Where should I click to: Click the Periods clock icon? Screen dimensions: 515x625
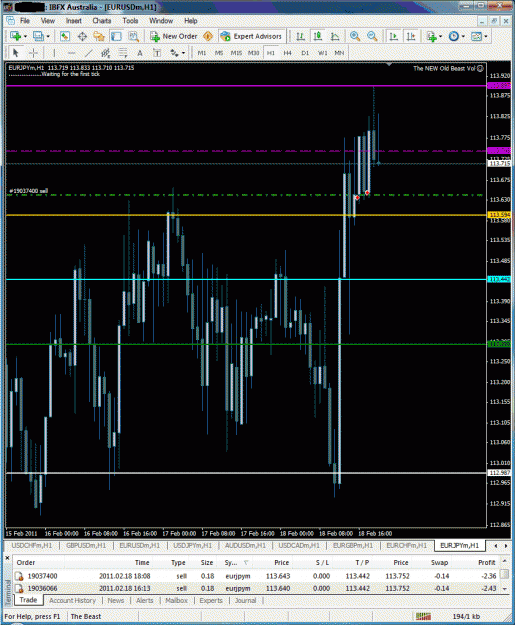point(454,36)
